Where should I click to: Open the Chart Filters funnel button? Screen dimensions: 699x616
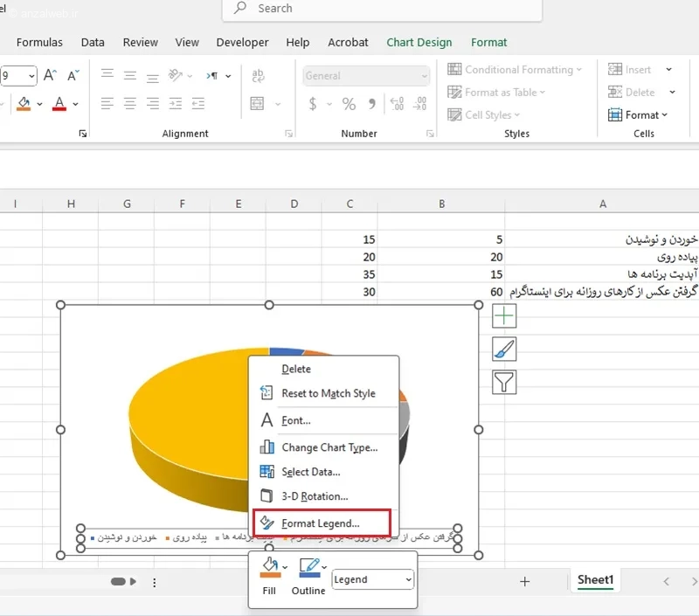tap(504, 382)
